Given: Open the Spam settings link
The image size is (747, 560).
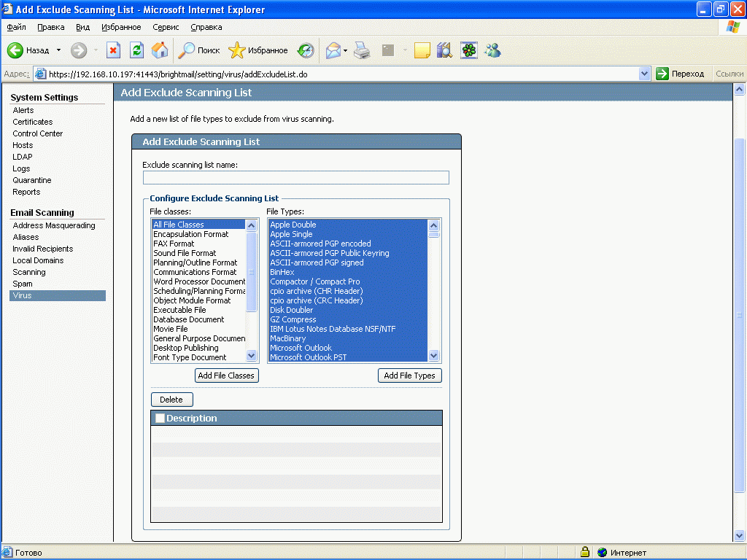Looking at the screenshot, I should tap(23, 284).
